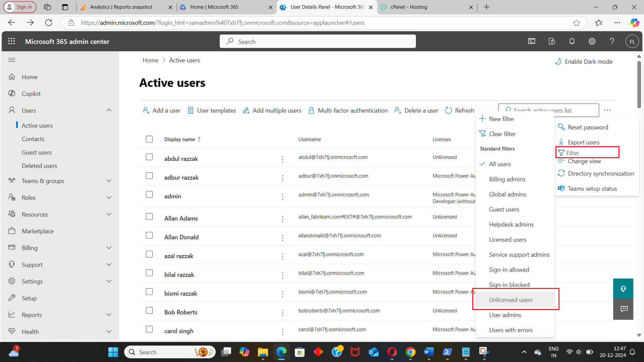This screenshot has height=362, width=644.
Task: Click the Cloud Shell icon in header
Action: (532, 41)
